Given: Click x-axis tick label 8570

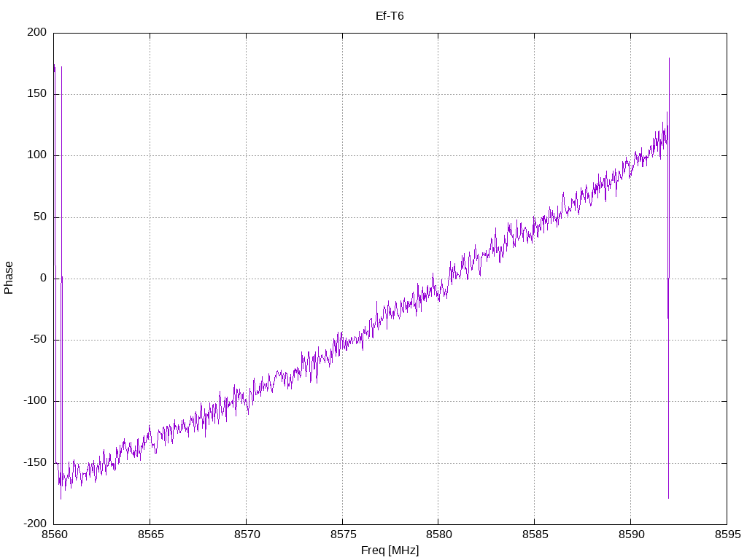Looking at the screenshot, I should coord(247,534).
